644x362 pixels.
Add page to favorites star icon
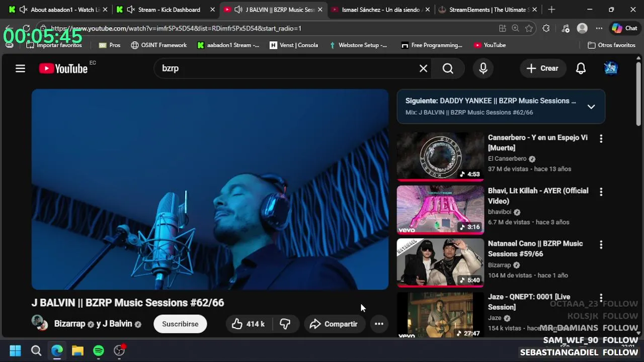coord(529,28)
